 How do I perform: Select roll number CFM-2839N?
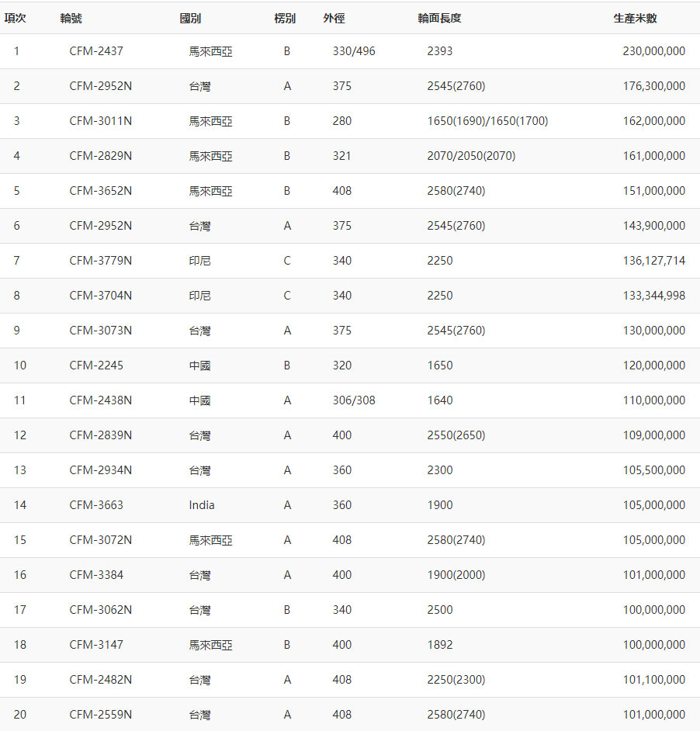[101, 435]
